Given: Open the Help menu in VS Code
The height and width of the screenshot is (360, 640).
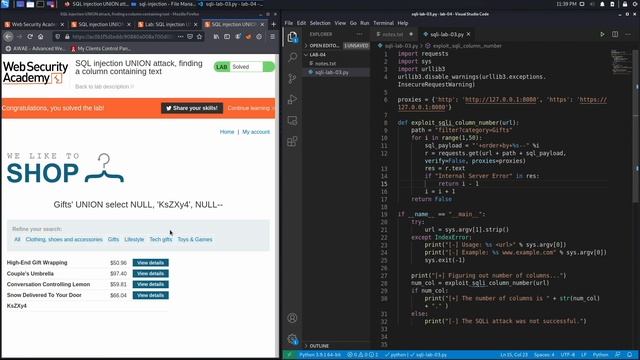Looking at the screenshot, I should (402, 23).
